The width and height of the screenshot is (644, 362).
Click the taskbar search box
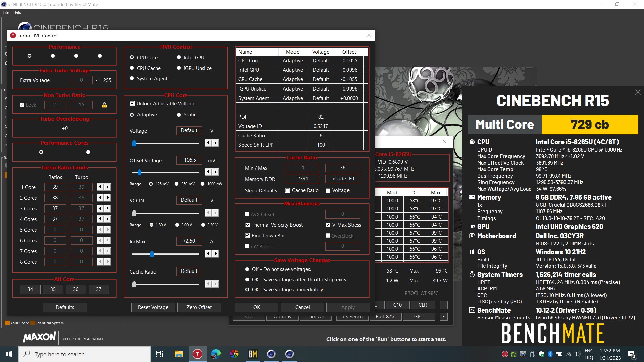pos(85,354)
